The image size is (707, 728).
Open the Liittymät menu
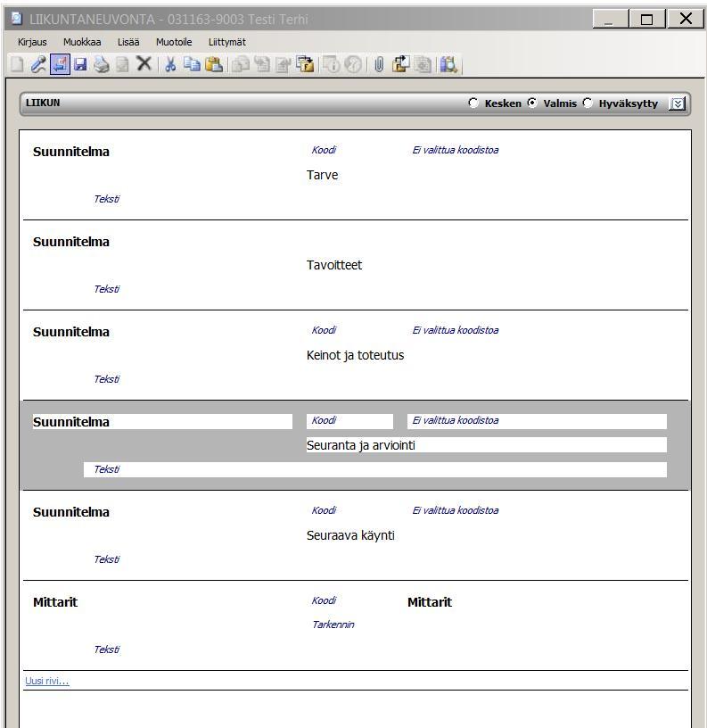pyautogui.click(x=226, y=42)
